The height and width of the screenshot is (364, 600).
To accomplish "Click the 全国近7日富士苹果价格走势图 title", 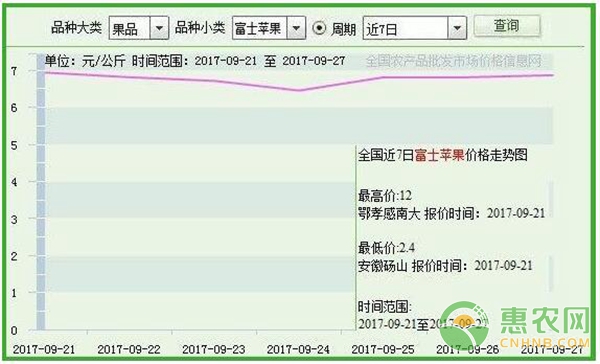I will [x=443, y=155].
